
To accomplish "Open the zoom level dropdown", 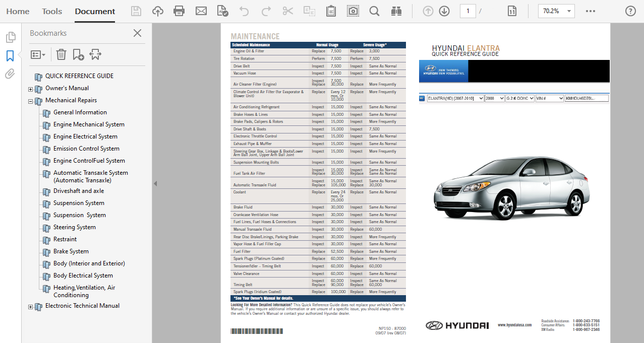I will coord(569,11).
